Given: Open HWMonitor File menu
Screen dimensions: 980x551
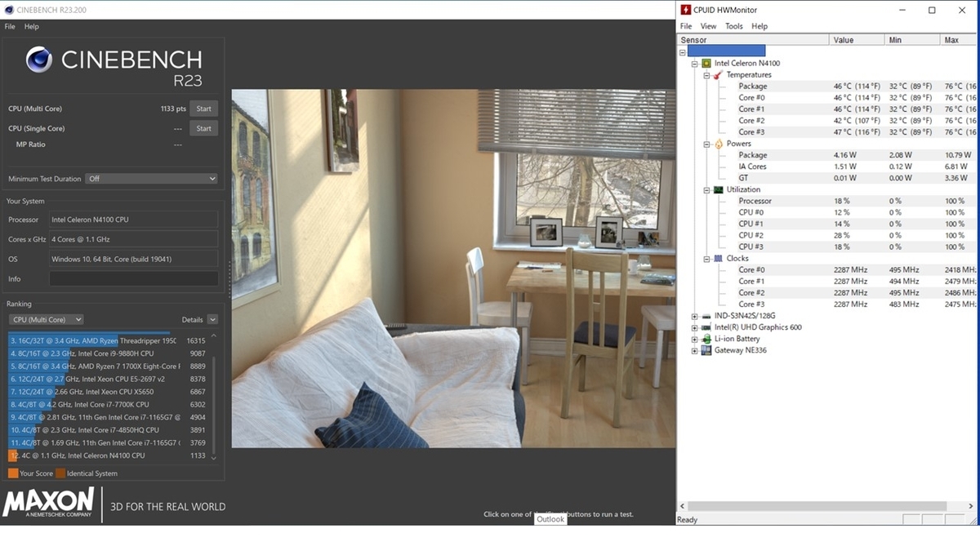Looking at the screenshot, I should click(687, 26).
